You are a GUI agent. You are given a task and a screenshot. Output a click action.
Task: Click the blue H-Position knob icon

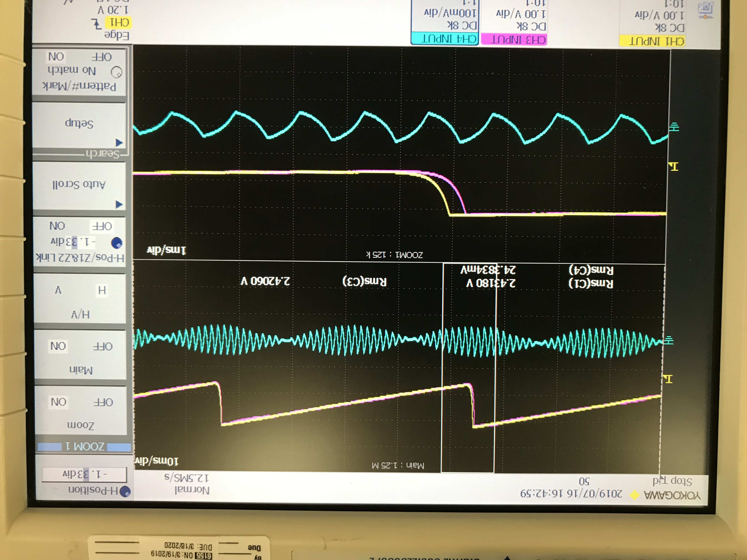pyautogui.click(x=125, y=491)
